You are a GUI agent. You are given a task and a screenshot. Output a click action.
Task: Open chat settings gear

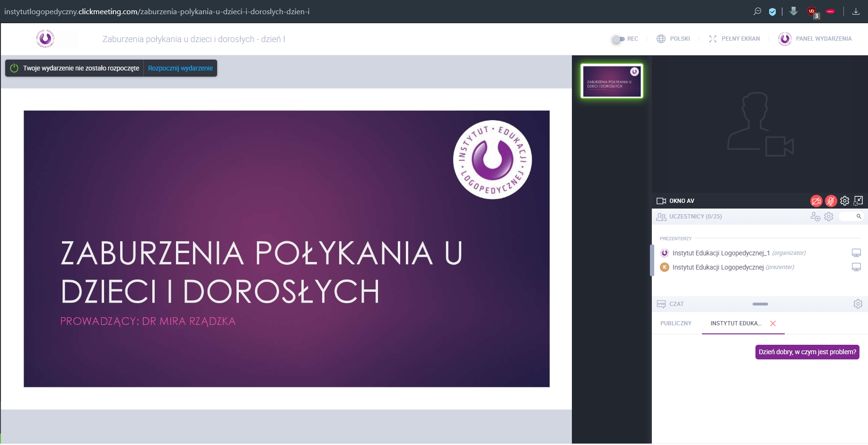click(x=858, y=304)
